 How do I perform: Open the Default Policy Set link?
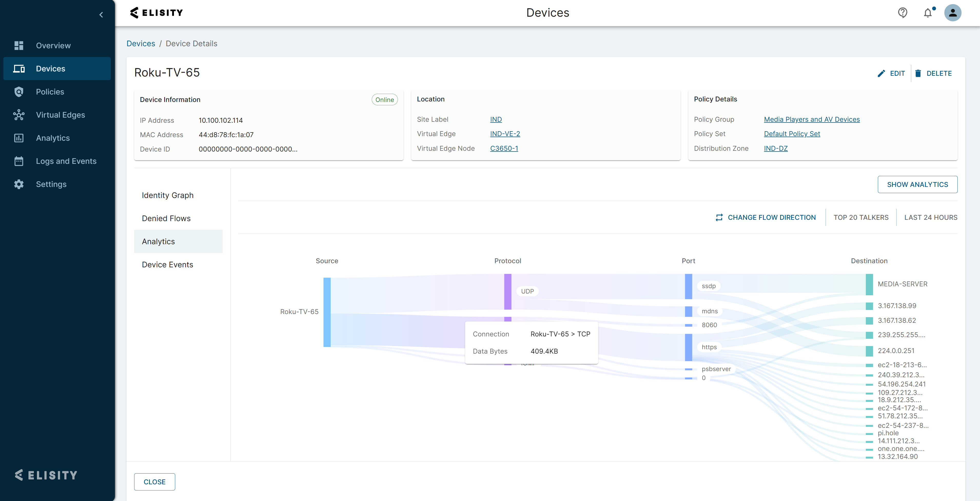[x=792, y=134]
